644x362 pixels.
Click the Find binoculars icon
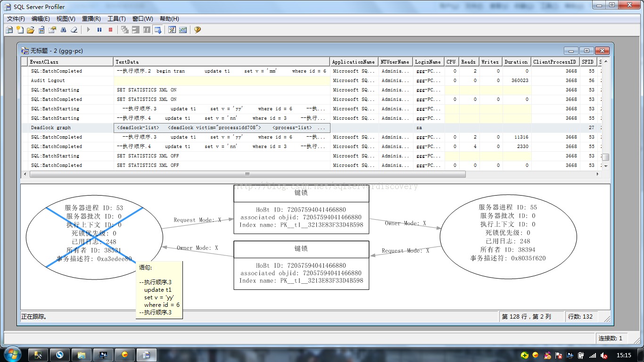[x=63, y=30]
